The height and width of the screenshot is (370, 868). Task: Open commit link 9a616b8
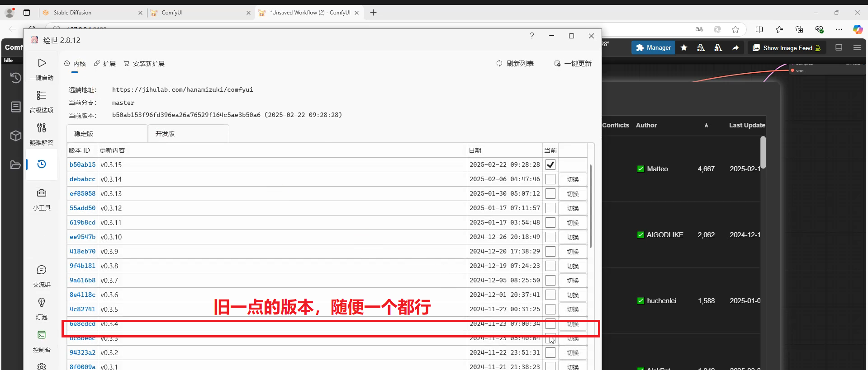point(83,281)
